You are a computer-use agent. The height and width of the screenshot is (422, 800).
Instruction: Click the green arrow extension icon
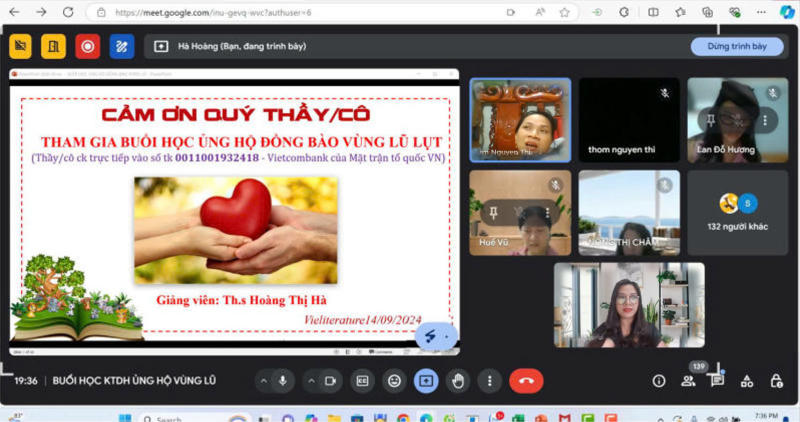coord(597,12)
